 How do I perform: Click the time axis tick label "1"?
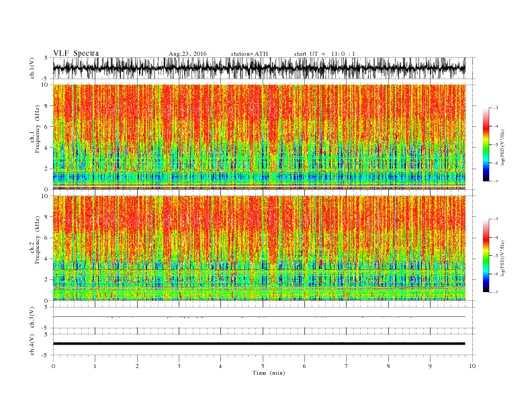click(x=95, y=366)
